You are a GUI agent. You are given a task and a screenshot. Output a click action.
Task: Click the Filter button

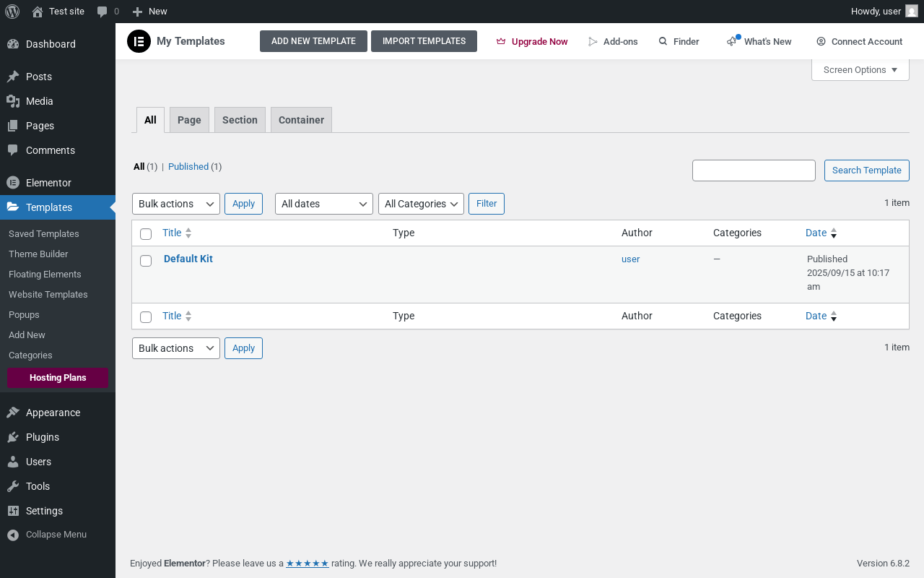coord(487,204)
